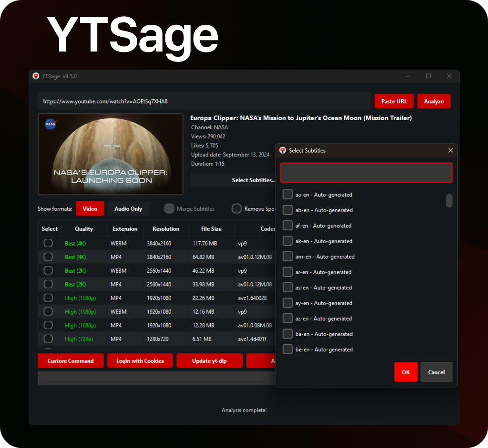
Task: Select the High (720p) MP4 format
Action: 48,339
